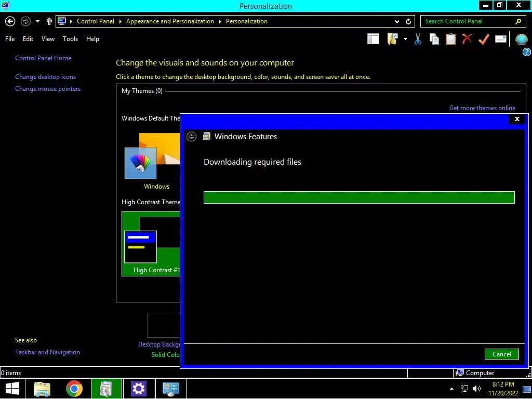Image resolution: width=532 pixels, height=399 pixels.
Task: Click the network tray icon
Action: click(464, 389)
